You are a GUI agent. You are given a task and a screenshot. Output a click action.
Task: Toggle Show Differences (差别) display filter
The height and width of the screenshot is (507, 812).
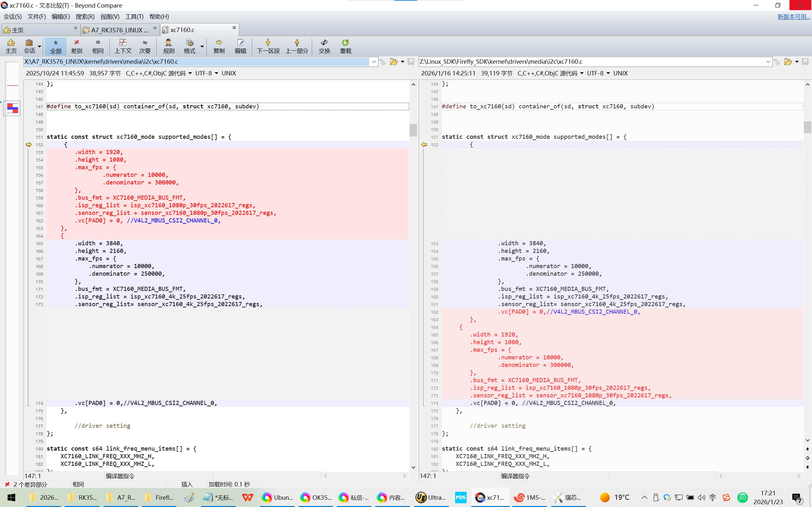coord(76,46)
